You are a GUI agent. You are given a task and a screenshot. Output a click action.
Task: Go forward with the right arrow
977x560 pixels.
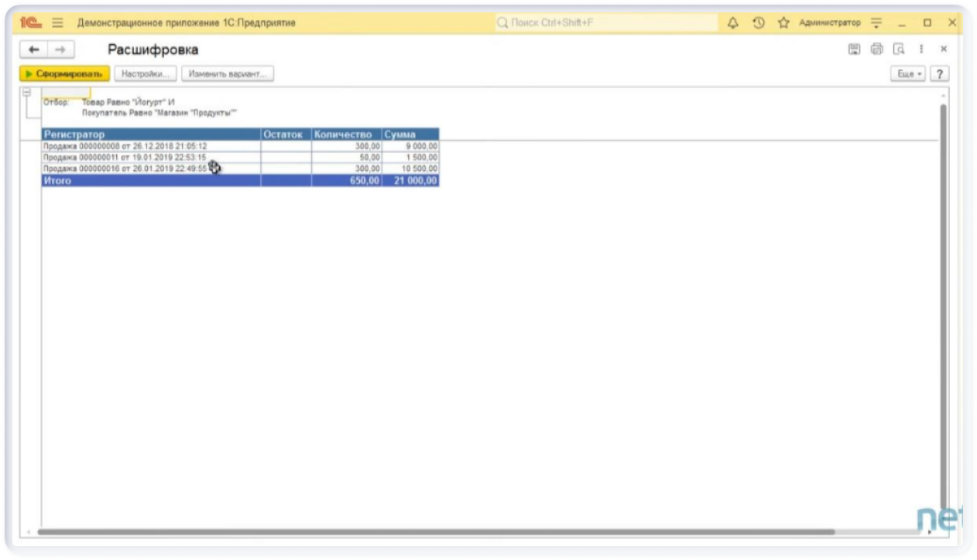[x=60, y=50]
